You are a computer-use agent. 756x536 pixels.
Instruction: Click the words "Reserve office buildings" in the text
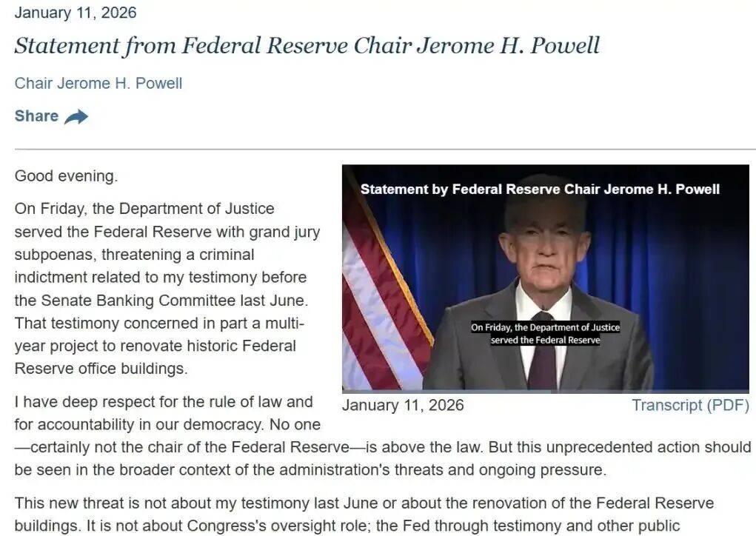tap(98, 369)
